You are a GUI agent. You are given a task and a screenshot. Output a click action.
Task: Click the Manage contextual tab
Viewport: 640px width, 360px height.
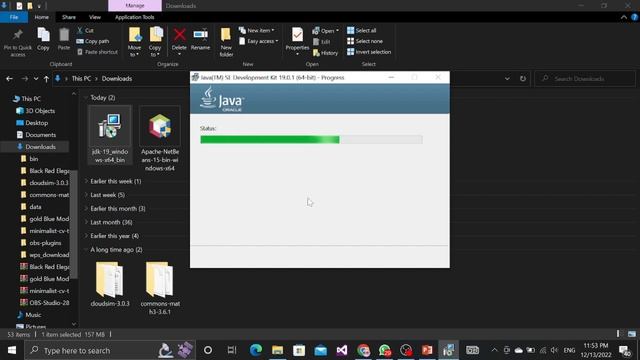point(135,6)
